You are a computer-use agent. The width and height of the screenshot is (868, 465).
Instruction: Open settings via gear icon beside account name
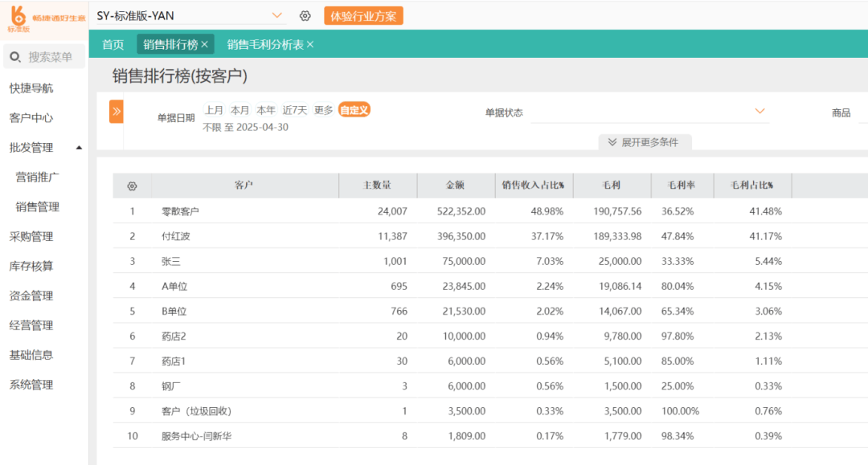click(x=305, y=14)
